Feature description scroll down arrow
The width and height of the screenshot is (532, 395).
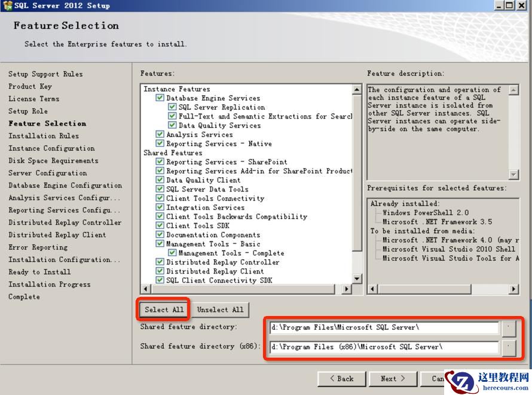[x=513, y=175]
